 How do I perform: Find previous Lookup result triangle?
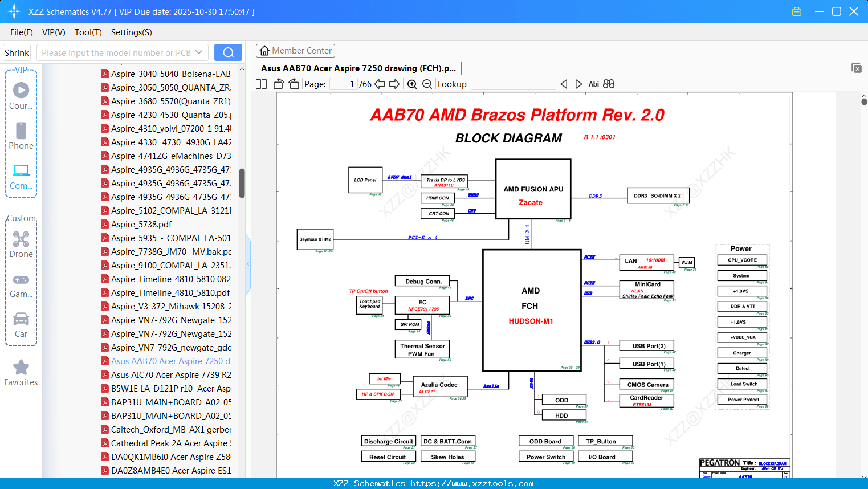coord(564,84)
